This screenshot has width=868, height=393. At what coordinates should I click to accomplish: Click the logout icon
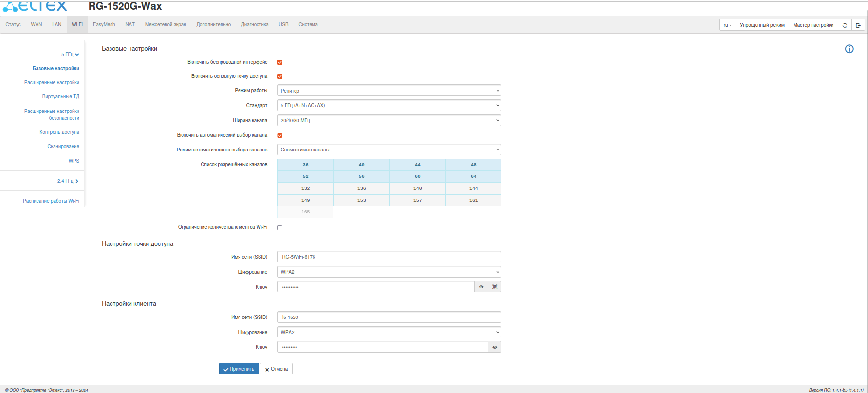[858, 25]
